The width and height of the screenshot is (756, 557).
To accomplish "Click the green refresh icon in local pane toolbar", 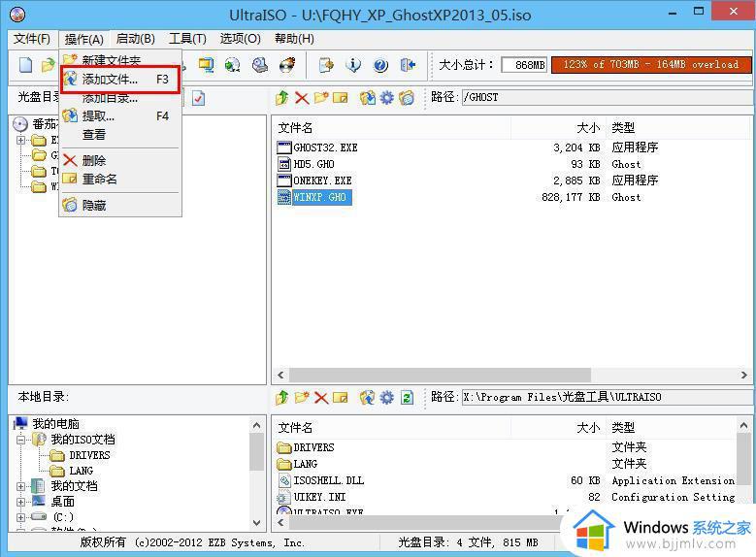I will pyautogui.click(x=407, y=398).
